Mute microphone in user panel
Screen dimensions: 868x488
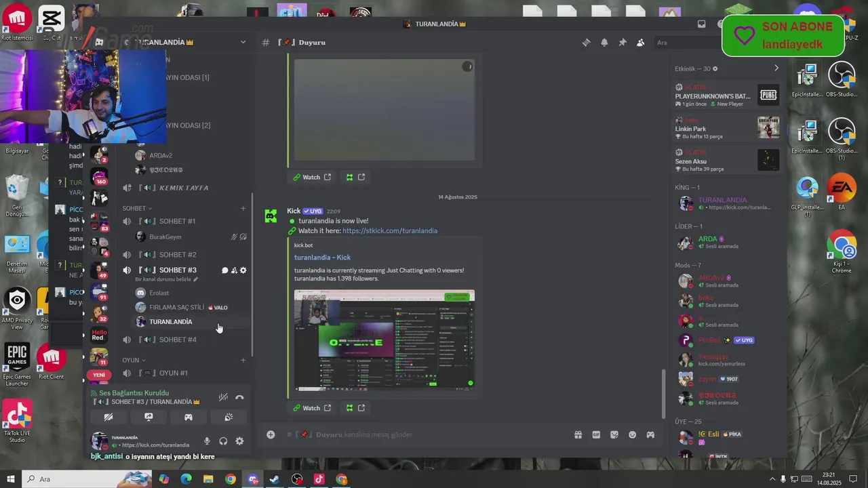(207, 441)
